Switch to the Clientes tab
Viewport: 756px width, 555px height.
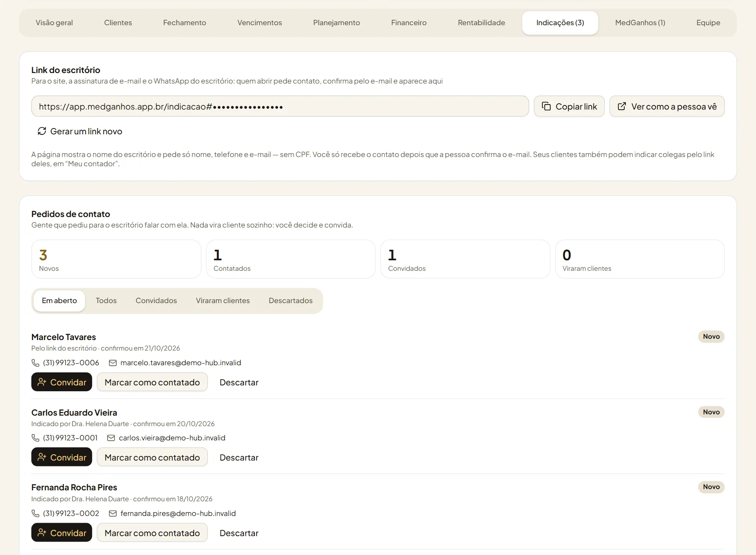(x=118, y=23)
